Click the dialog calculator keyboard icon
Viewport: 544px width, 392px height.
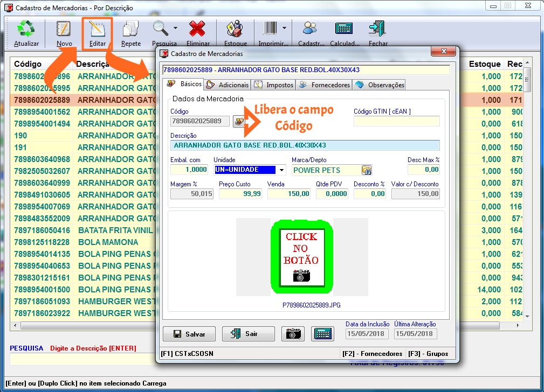[x=322, y=334]
